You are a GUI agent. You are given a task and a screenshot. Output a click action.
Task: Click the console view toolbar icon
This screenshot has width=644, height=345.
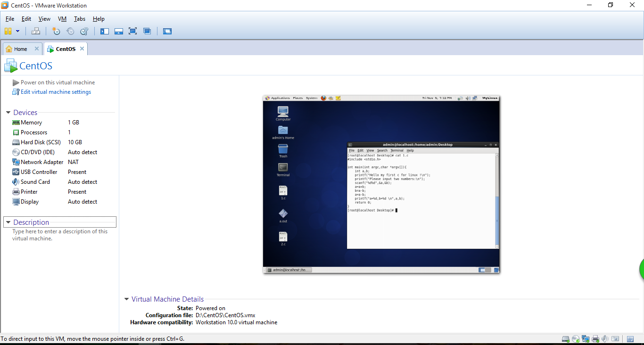167,31
